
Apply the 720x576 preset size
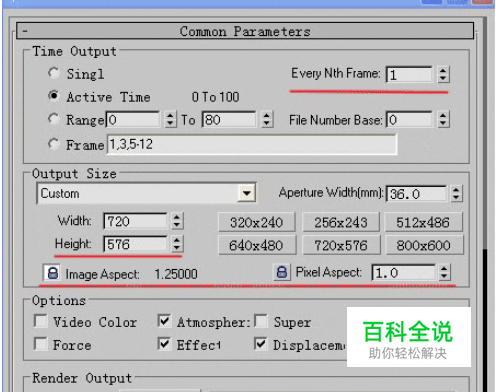point(341,245)
